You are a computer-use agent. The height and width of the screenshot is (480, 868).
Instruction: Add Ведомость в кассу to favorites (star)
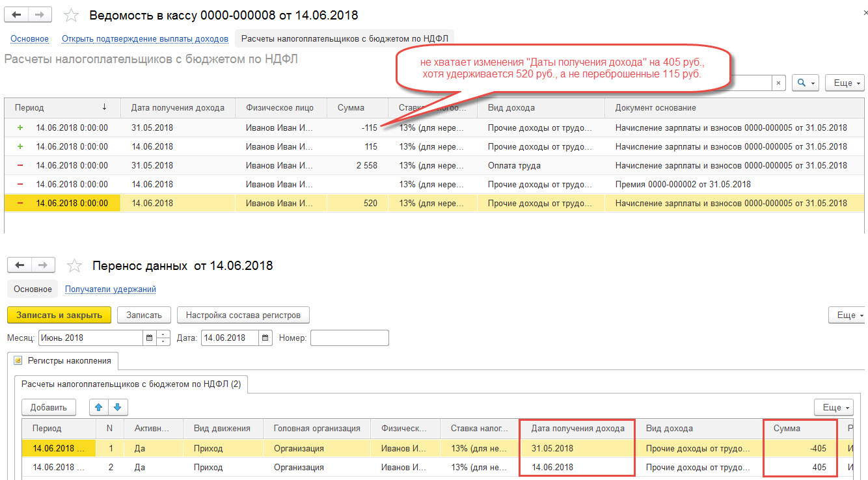click(71, 16)
